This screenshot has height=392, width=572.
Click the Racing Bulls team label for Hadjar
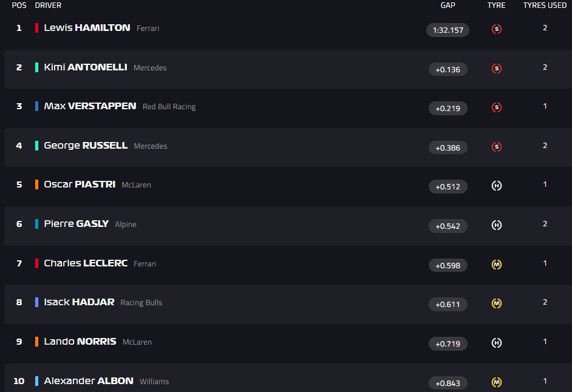pos(141,303)
